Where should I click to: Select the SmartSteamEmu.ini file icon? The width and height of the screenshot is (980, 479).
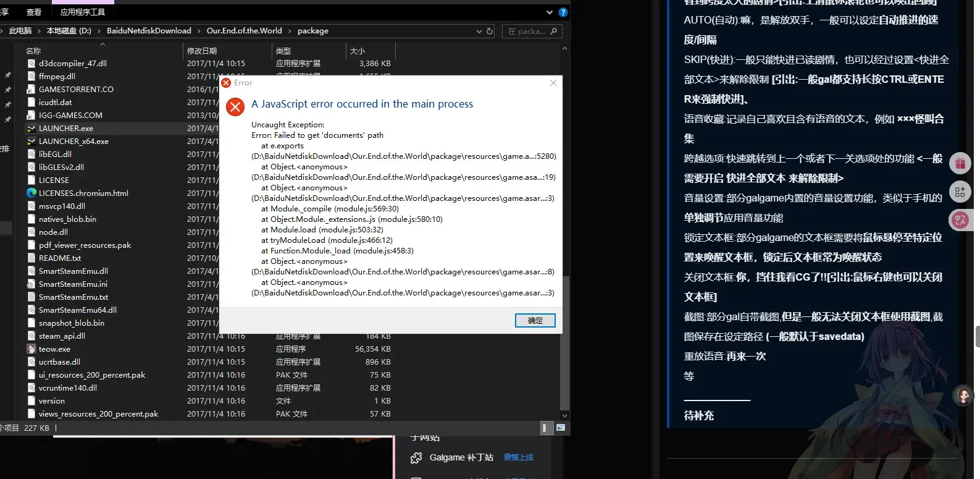31,284
